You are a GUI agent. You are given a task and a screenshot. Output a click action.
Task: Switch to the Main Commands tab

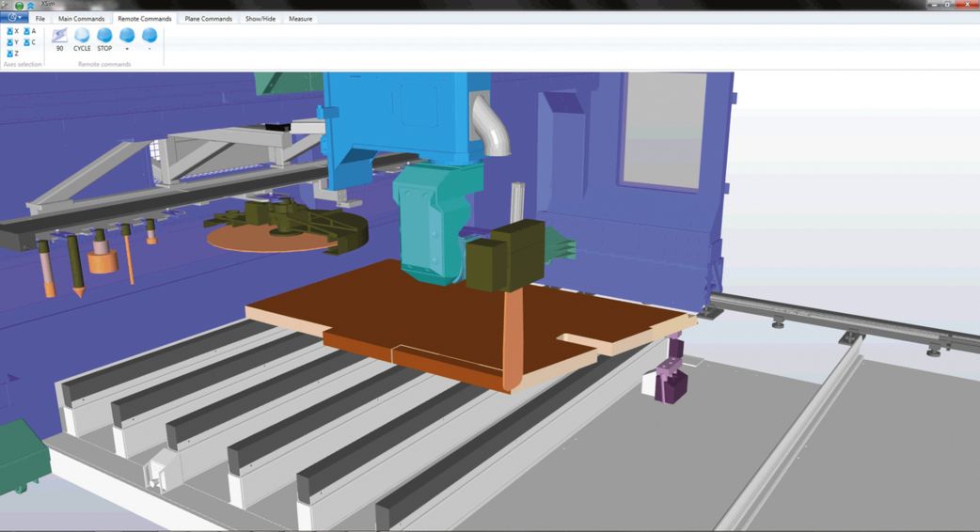[x=81, y=19]
